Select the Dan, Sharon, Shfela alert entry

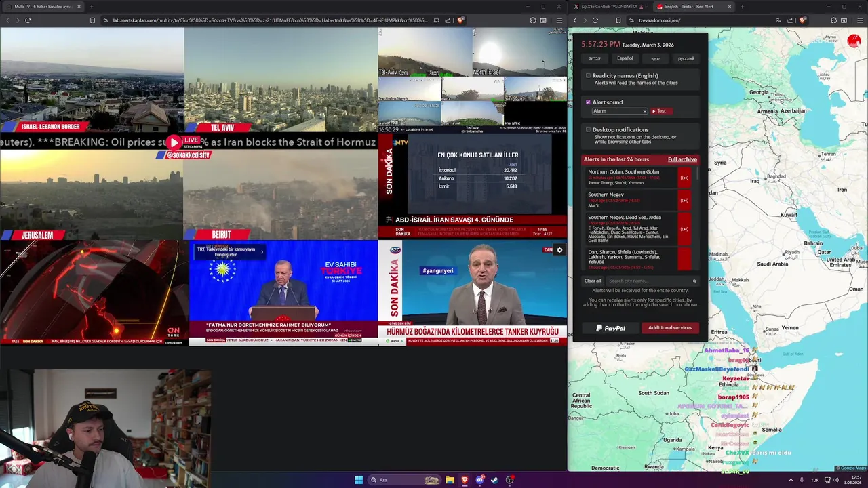pyautogui.click(x=631, y=259)
